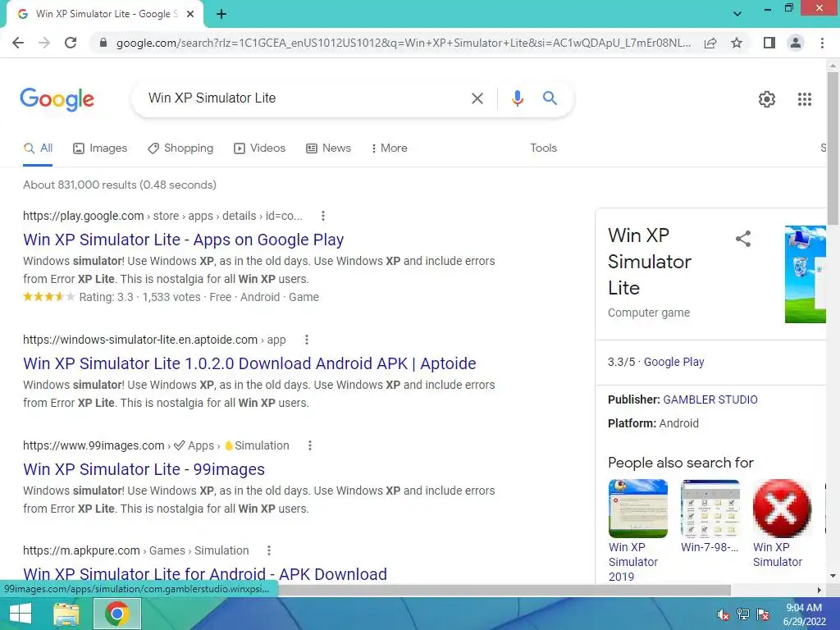840x630 pixels.
Task: Click the Chrome address bar URL
Action: pos(404,43)
